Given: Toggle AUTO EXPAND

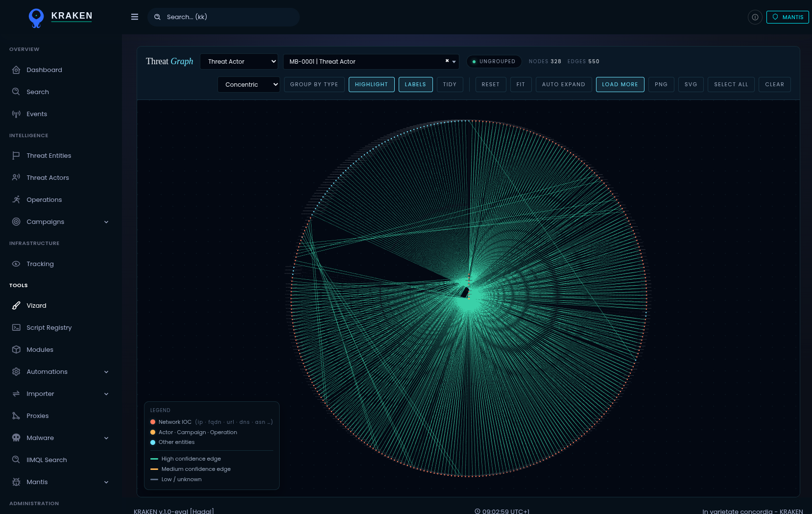Looking at the screenshot, I should [563, 85].
